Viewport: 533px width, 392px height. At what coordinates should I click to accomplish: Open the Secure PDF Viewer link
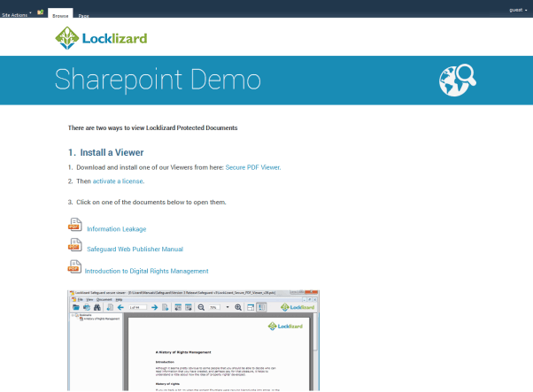click(x=253, y=167)
